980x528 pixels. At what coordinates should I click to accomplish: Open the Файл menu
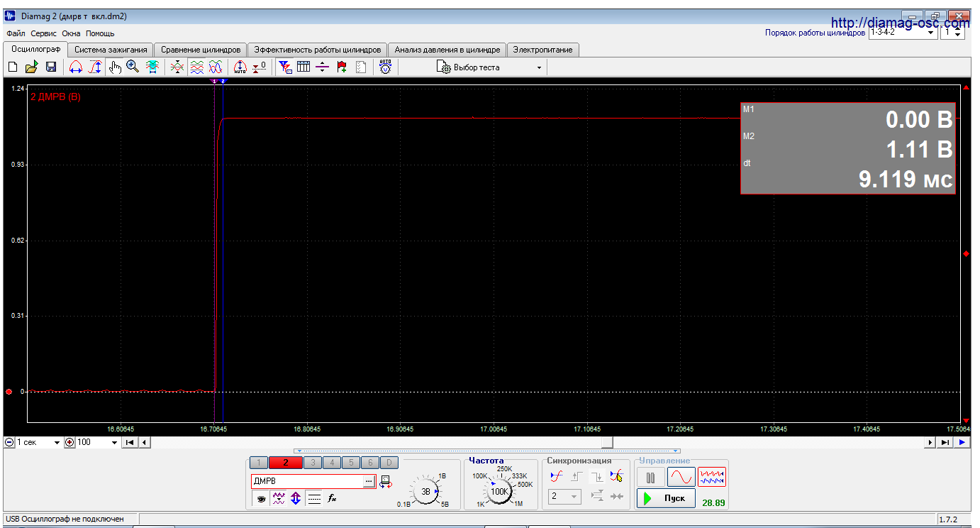click(x=16, y=33)
